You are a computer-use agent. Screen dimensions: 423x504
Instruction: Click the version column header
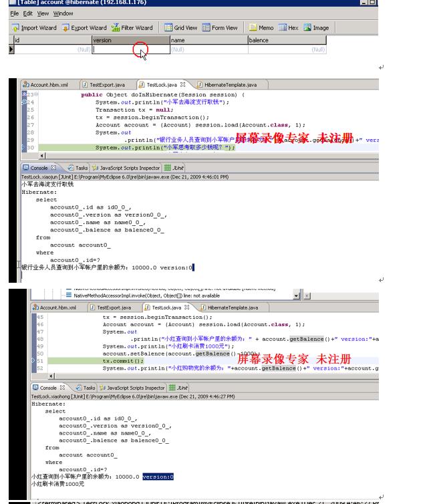(x=131, y=40)
